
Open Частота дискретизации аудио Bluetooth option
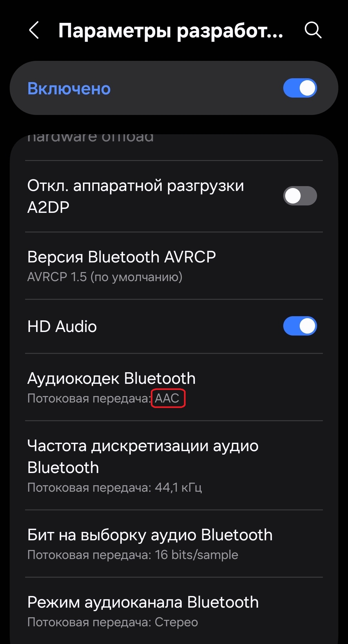point(174,466)
